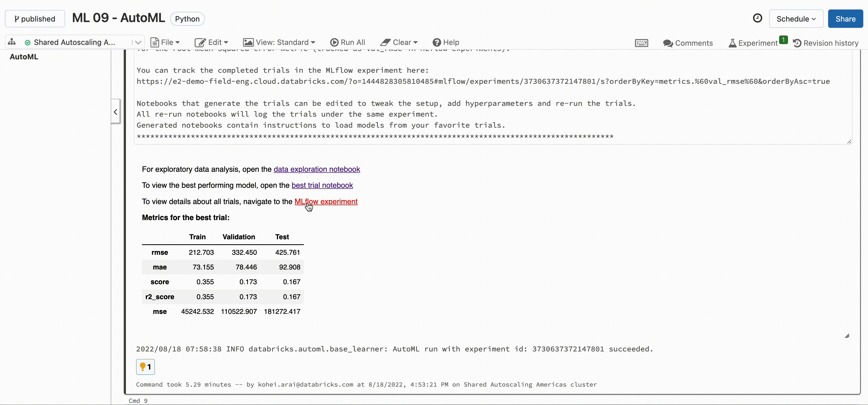Viewport: 868px width, 405px height.
Task: Click the lightbulb hint badge
Action: tap(145, 367)
